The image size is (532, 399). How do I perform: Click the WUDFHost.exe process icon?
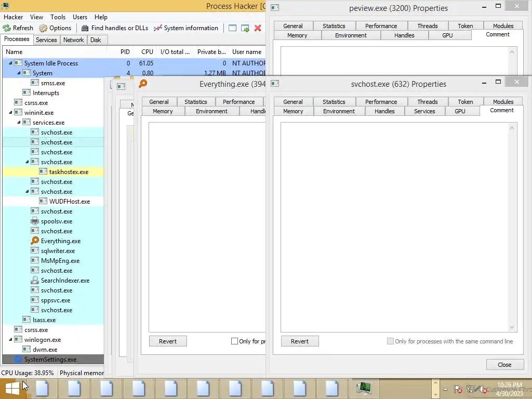click(x=43, y=201)
